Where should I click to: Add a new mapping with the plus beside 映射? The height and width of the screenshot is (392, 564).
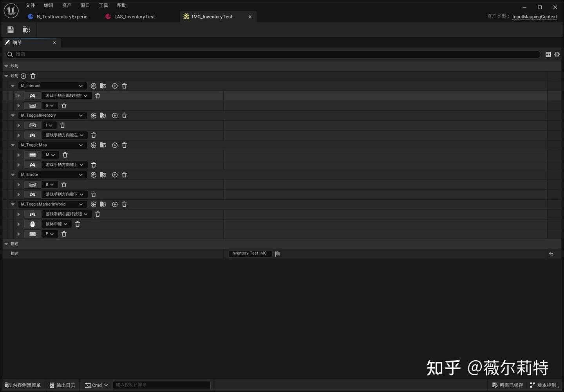click(x=23, y=76)
